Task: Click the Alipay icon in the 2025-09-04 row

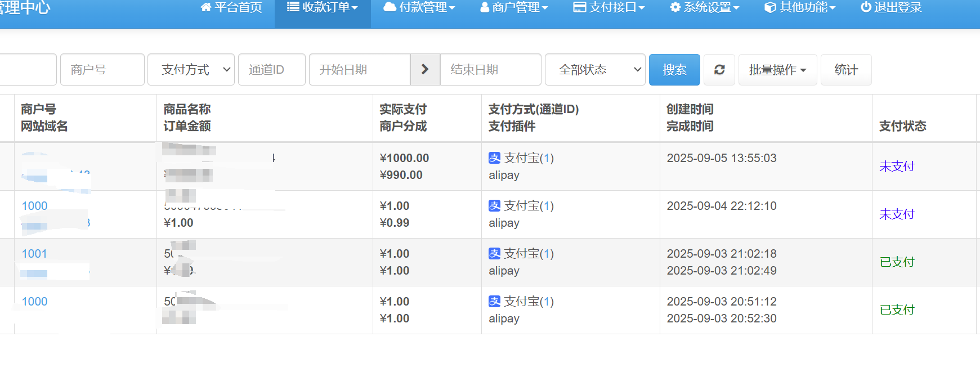Action: tap(494, 206)
